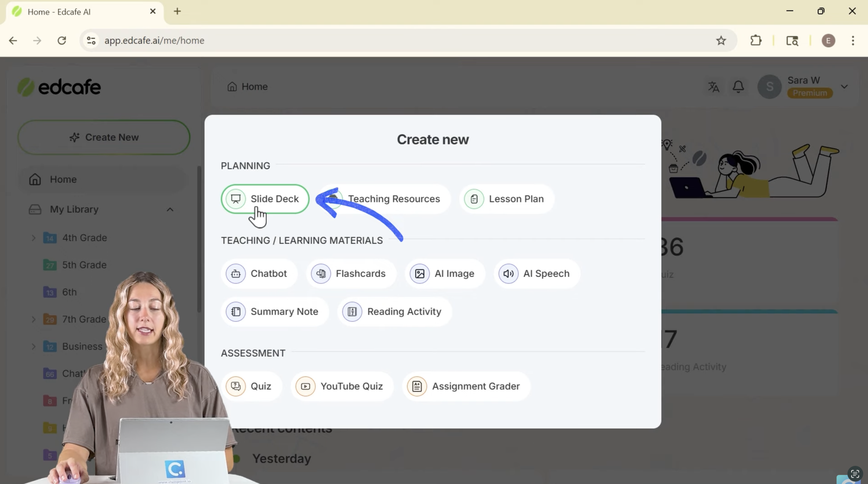Bookmark this page with the star icon
Viewport: 868px width, 484px height.
(721, 41)
